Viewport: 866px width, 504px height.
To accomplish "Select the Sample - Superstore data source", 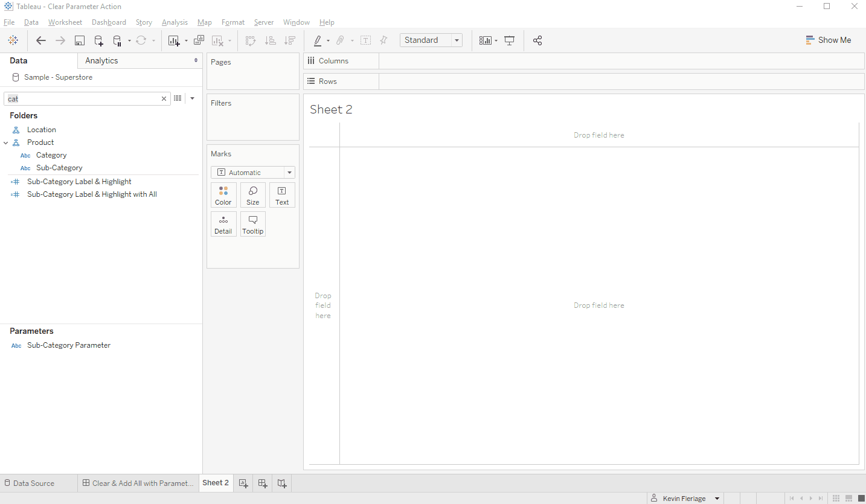I will [58, 77].
